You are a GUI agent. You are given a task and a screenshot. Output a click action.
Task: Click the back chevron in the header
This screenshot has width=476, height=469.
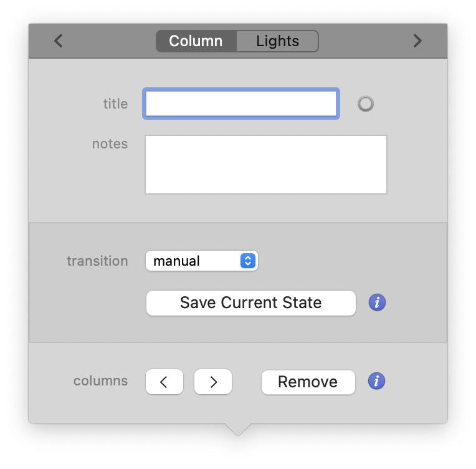[59, 41]
